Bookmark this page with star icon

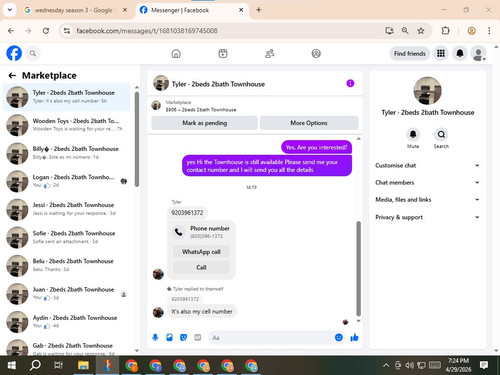pyautogui.click(x=421, y=31)
